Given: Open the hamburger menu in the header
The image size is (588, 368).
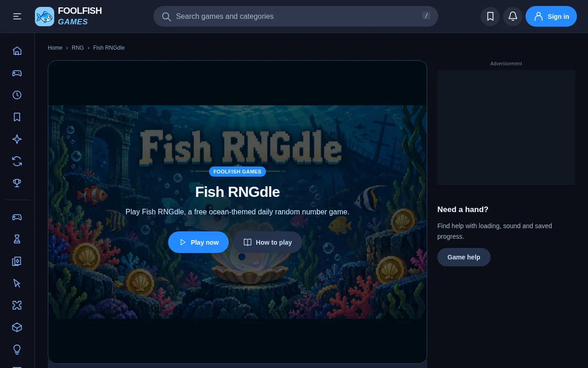Looking at the screenshot, I should pyautogui.click(x=17, y=17).
